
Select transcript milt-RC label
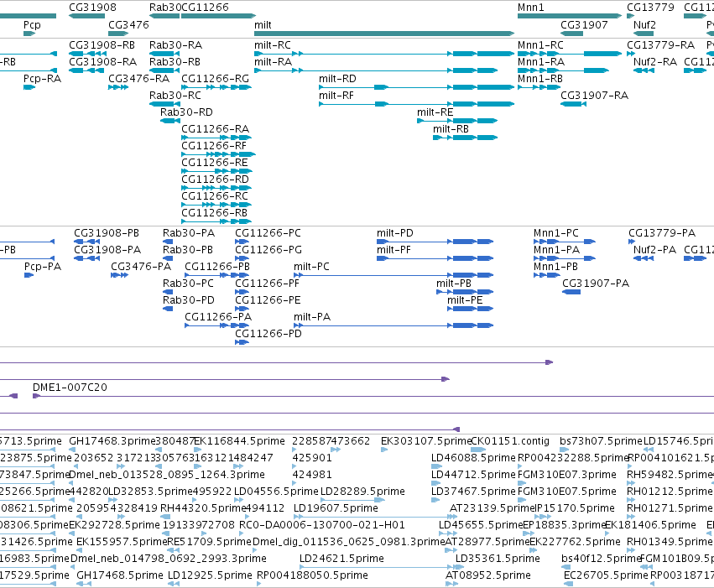[x=273, y=45]
